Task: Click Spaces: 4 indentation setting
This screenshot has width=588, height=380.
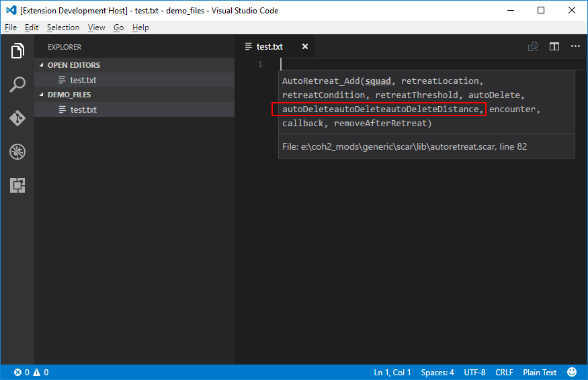Action: 437,372
